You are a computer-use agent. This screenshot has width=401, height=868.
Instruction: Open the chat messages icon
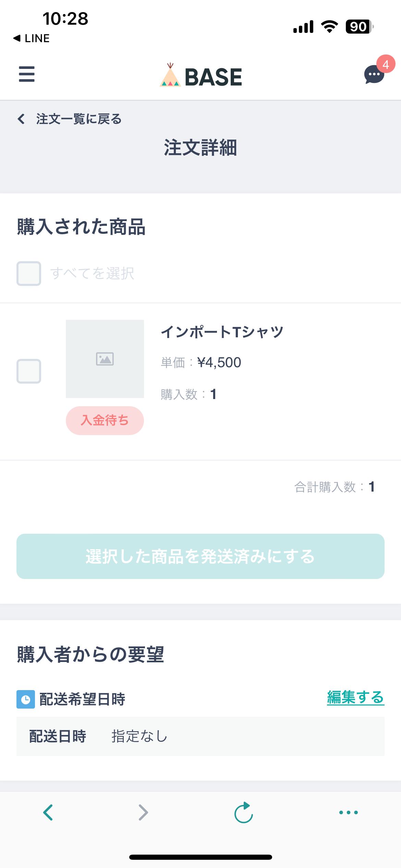(374, 75)
